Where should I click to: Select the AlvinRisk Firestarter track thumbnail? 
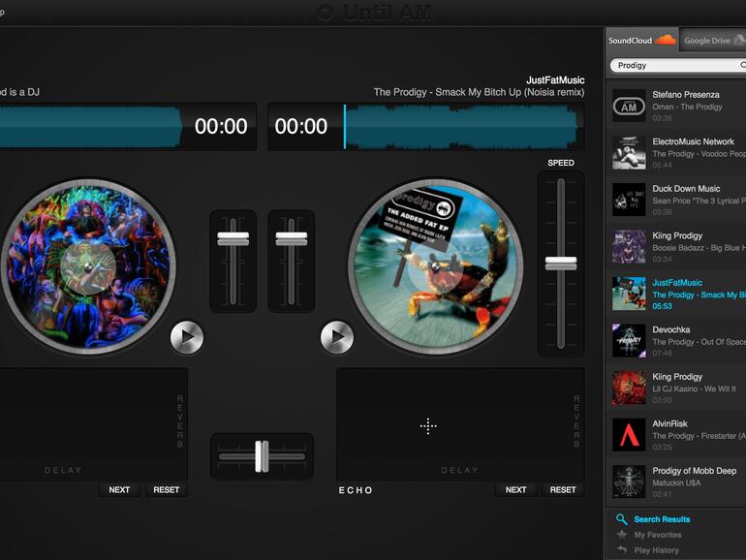[x=629, y=435]
